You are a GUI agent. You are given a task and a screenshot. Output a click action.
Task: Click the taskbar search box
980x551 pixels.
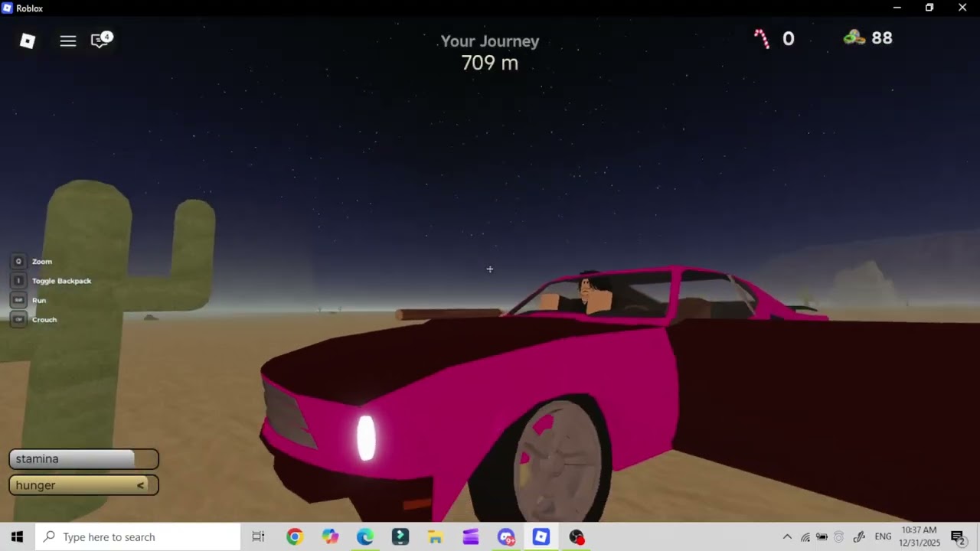138,537
